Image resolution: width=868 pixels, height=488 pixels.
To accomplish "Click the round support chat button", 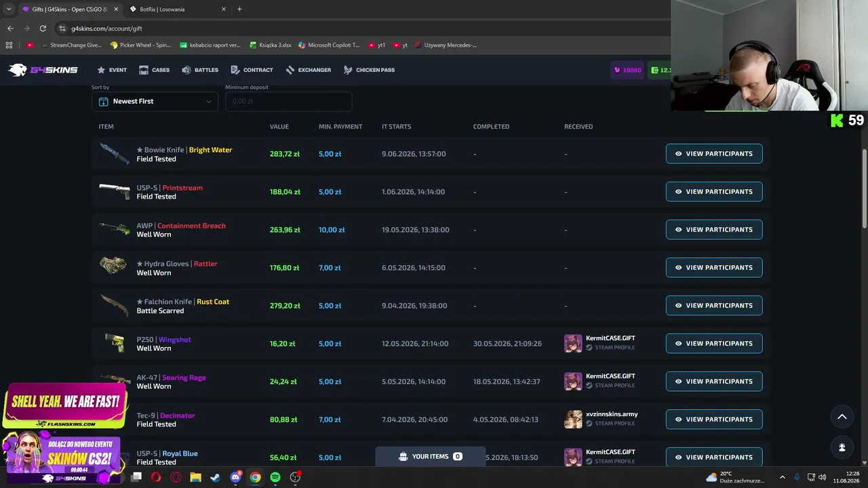I will (x=842, y=447).
